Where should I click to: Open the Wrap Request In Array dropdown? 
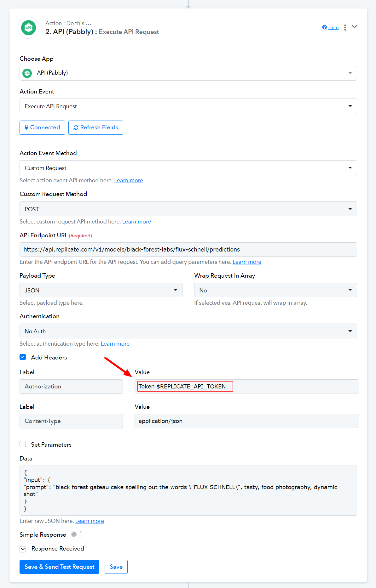tap(275, 290)
